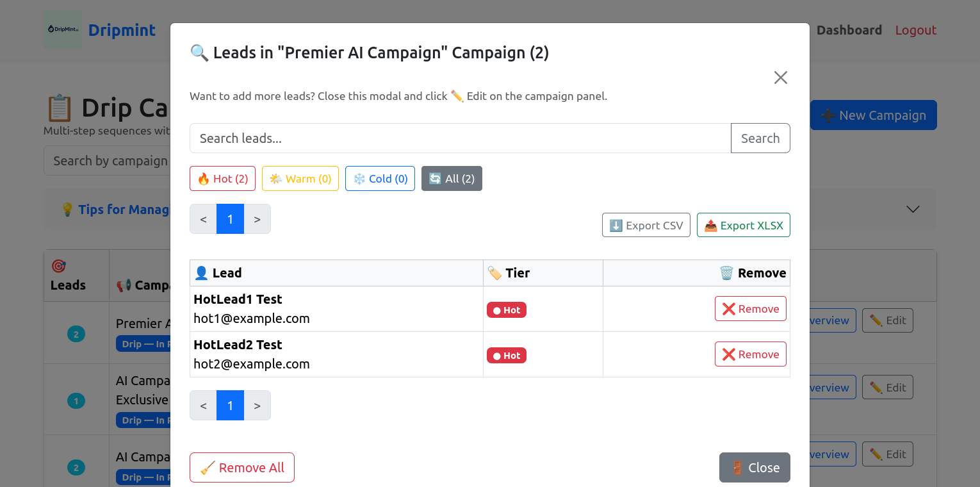Switch to the Cold (0) lead filter

pos(380,178)
